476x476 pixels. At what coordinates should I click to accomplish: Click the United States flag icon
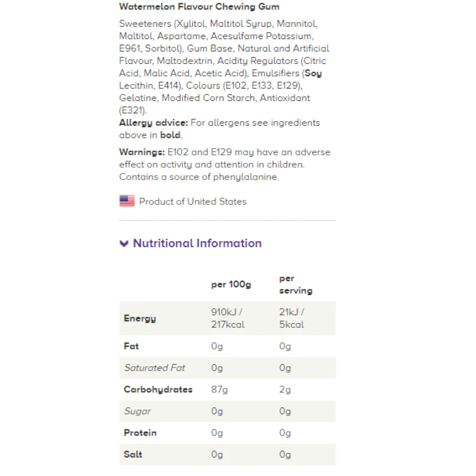click(127, 201)
